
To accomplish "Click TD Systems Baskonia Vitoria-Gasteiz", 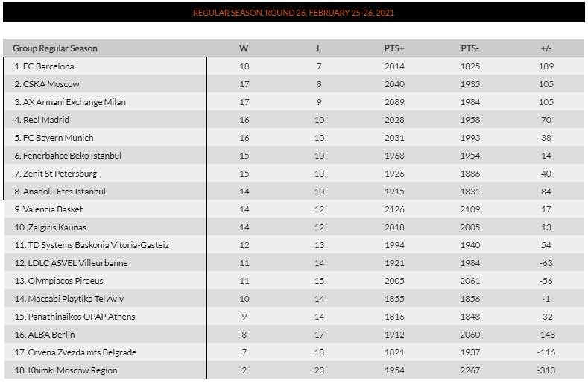I will click(91, 245).
